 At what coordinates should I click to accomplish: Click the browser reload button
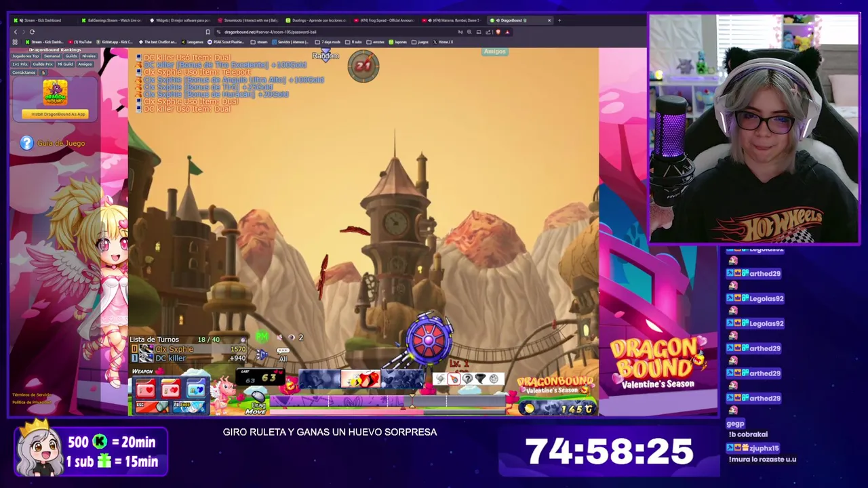[x=32, y=32]
